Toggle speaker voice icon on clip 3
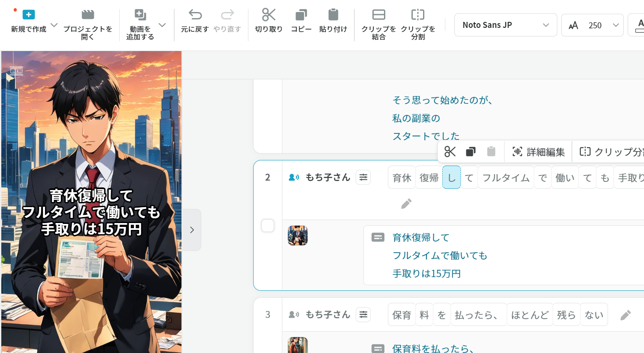This screenshot has width=644, height=353. point(294,314)
